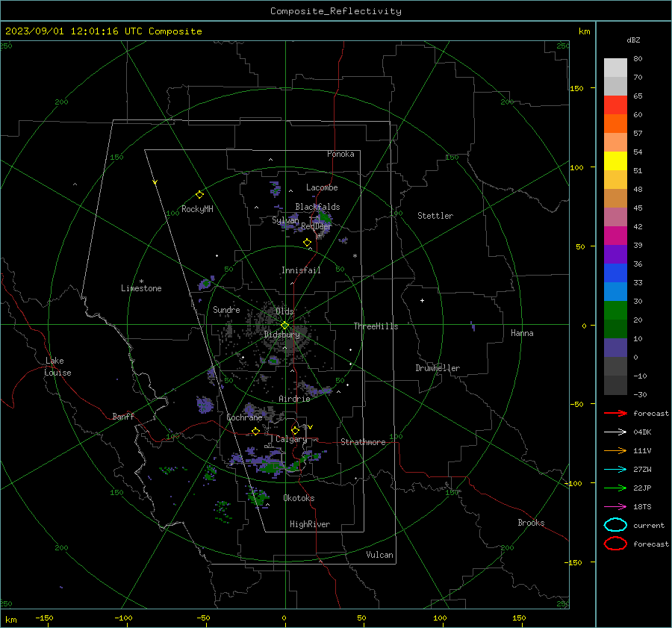The height and width of the screenshot is (628, 672).
Task: Click the Strathmore map label
Action: point(363,442)
